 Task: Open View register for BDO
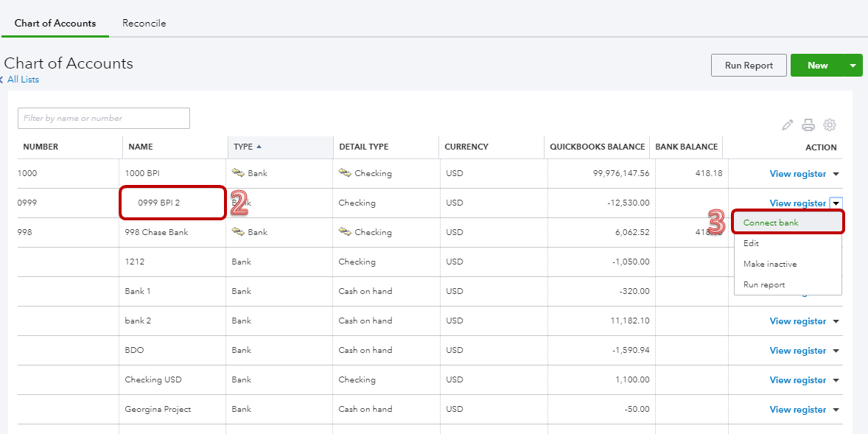click(798, 351)
